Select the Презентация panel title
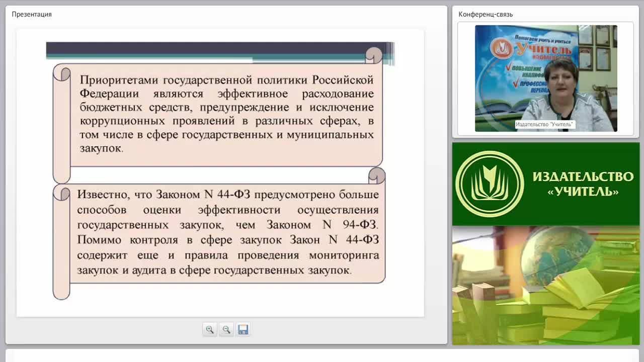Image resolution: width=644 pixels, height=362 pixels. tap(32, 14)
